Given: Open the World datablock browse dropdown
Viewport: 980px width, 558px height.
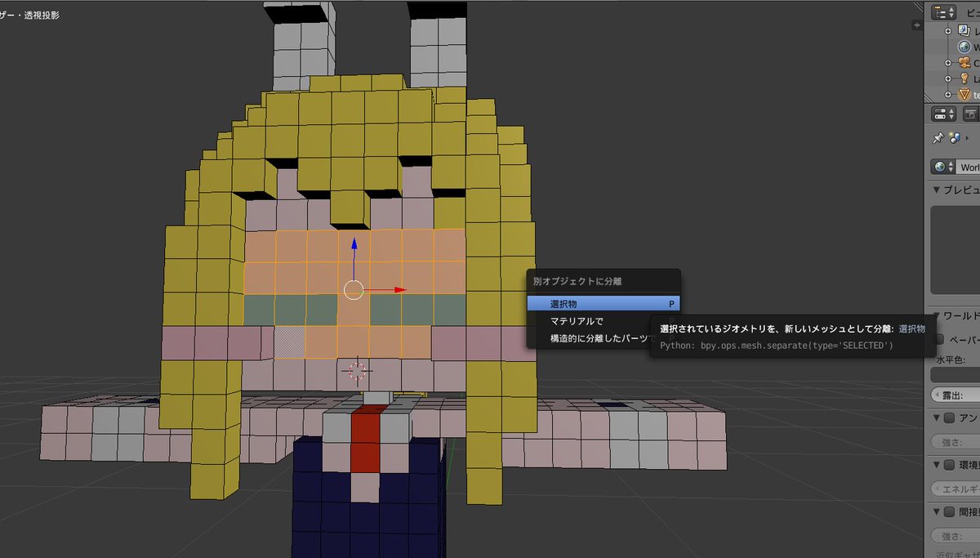Looking at the screenshot, I should click(x=943, y=167).
